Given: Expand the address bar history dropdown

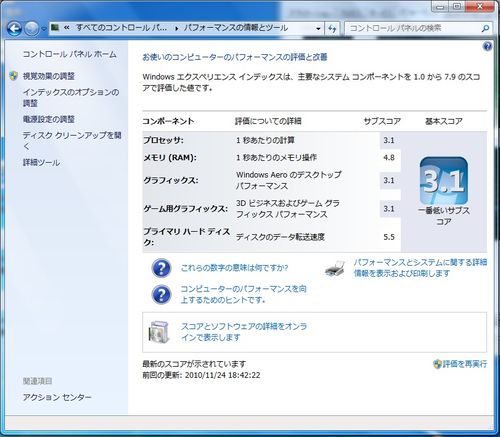Looking at the screenshot, I should click(x=318, y=29).
